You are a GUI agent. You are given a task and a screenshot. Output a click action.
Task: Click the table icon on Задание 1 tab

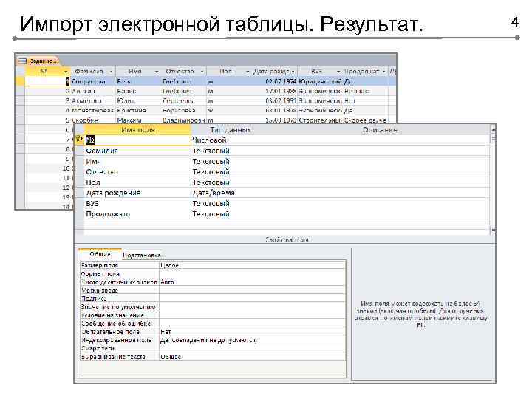22,61
